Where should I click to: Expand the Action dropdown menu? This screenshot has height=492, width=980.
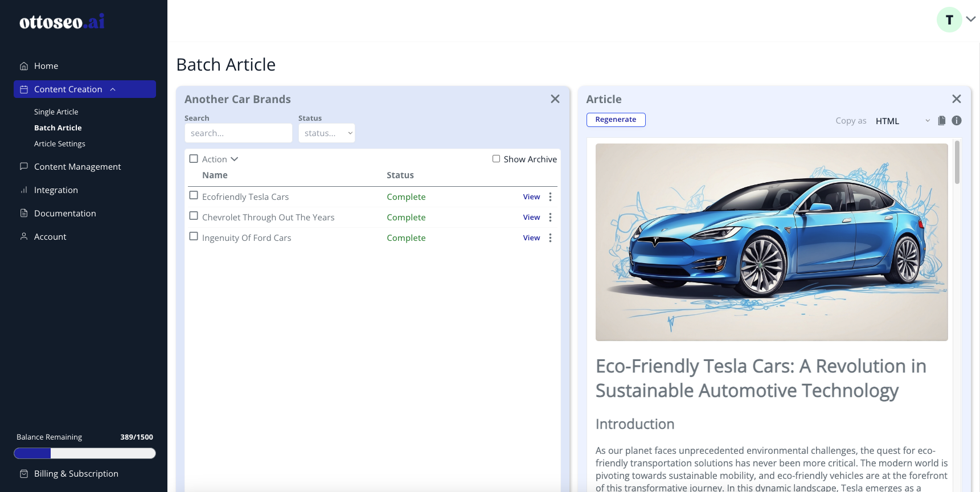(x=220, y=159)
